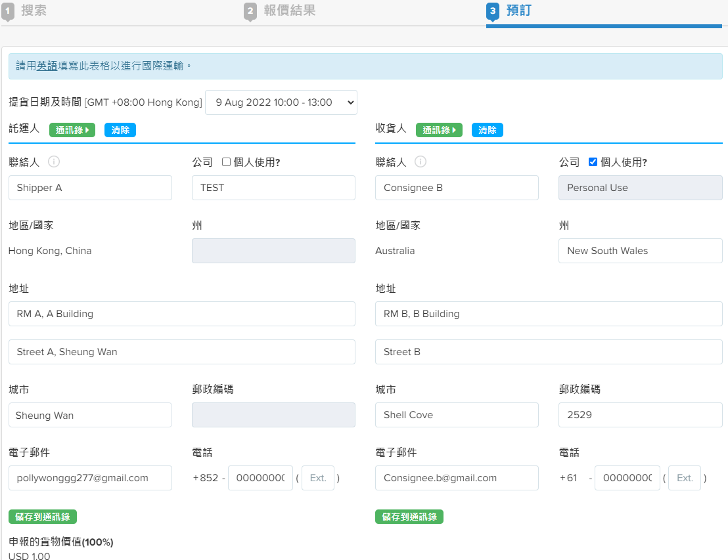Click the 提貨日期及時間 label

45,102
